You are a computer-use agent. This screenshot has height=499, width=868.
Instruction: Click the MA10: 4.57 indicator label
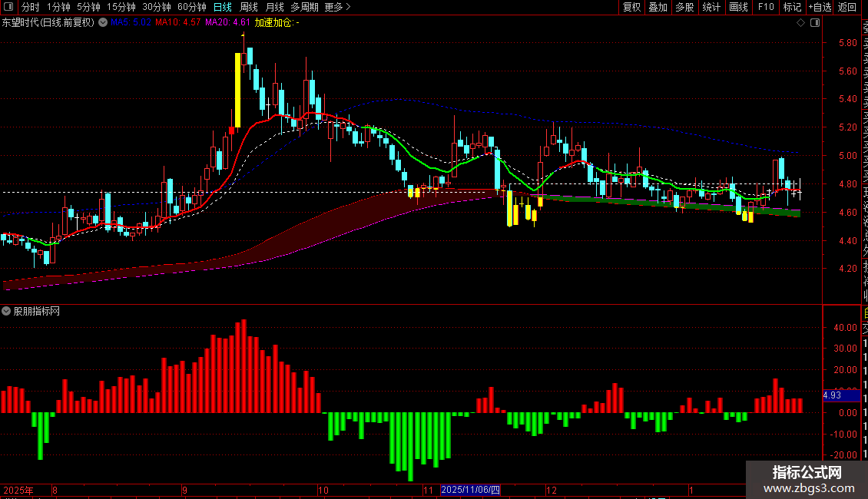(x=177, y=23)
